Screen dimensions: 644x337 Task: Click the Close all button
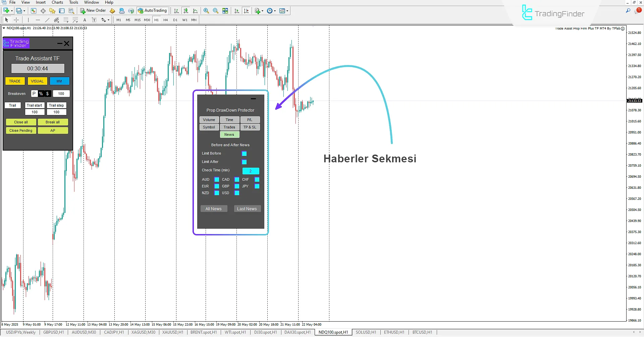coord(21,122)
